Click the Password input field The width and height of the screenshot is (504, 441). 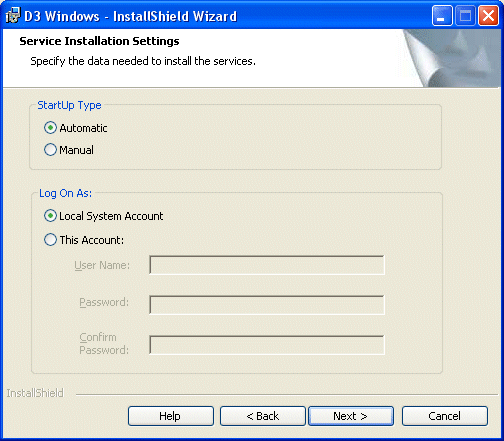267,305
